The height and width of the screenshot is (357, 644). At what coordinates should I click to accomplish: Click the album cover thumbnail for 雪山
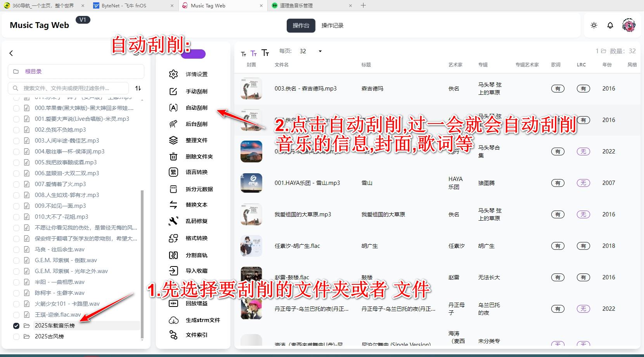click(251, 183)
